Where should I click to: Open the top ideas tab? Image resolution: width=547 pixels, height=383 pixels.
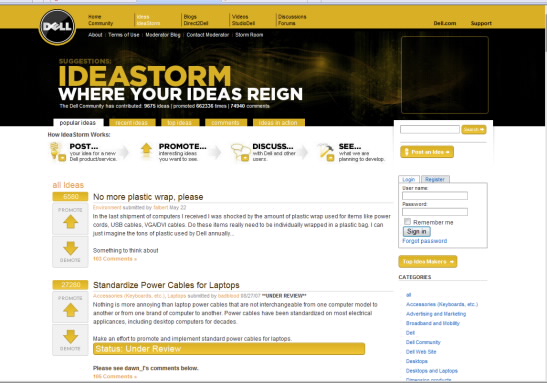click(x=180, y=123)
